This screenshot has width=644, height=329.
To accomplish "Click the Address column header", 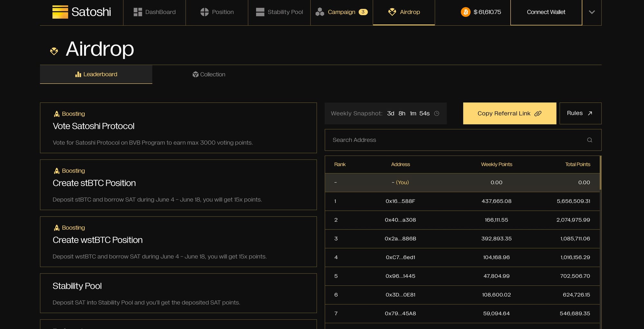I will point(401,164).
